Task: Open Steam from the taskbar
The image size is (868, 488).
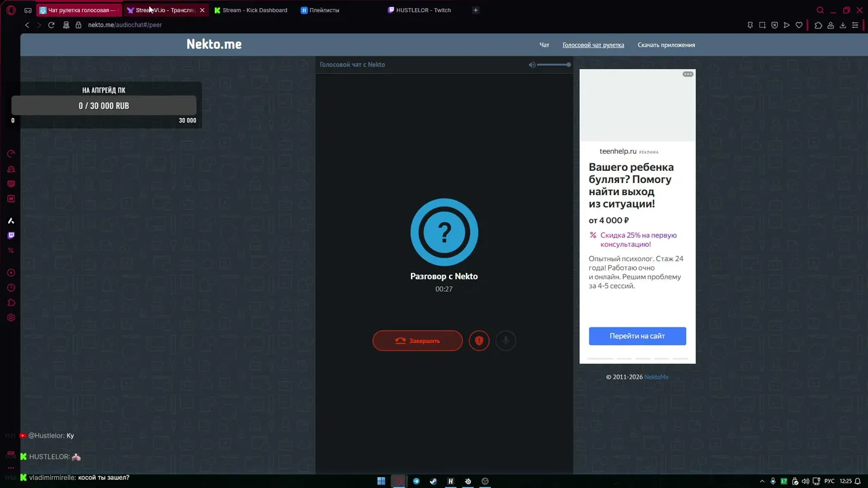Action: pos(433,481)
